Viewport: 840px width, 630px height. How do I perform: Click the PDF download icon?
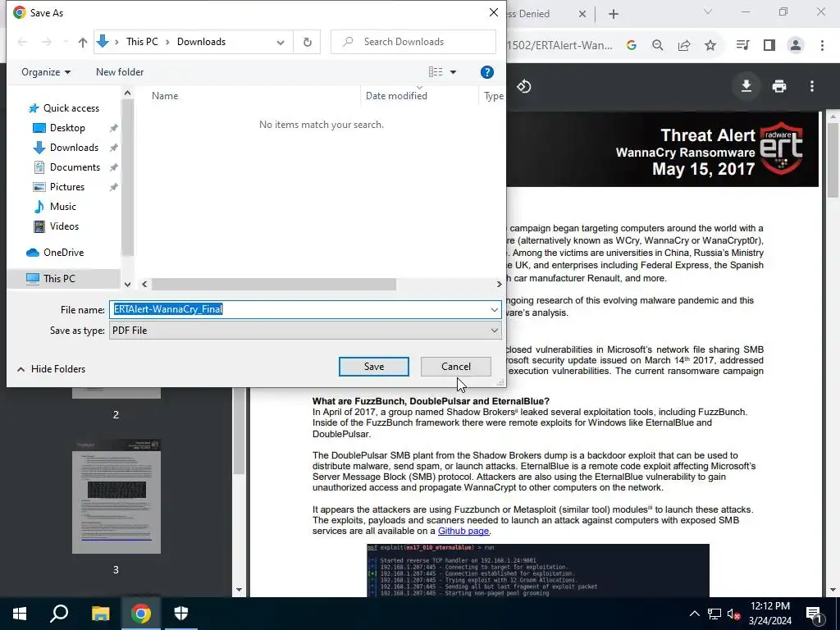click(x=746, y=86)
